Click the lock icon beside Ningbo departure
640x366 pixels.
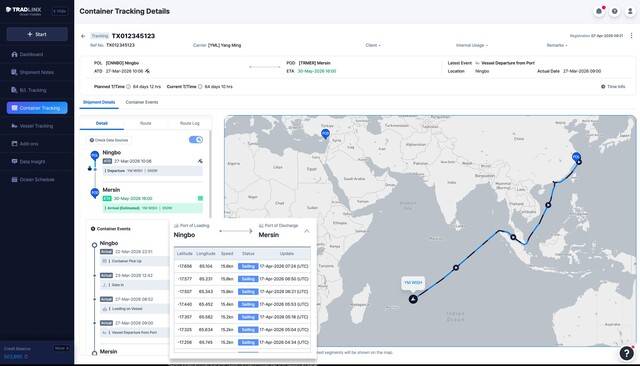point(90,168)
